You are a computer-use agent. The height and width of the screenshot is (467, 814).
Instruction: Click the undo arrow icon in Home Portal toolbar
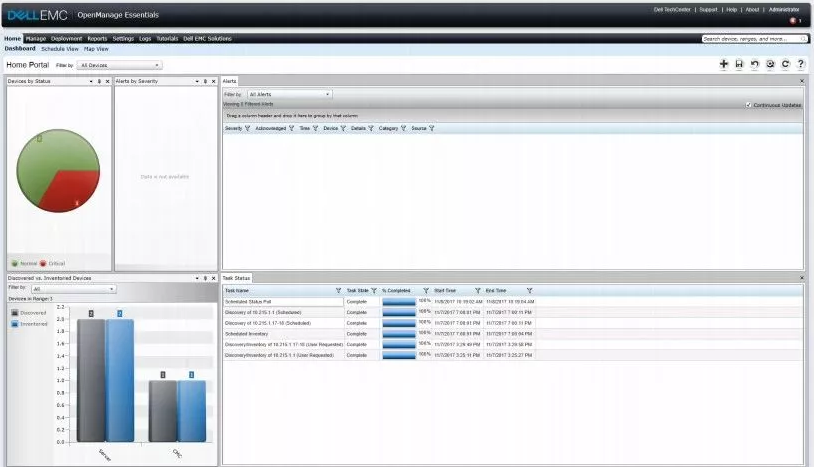[x=755, y=64]
